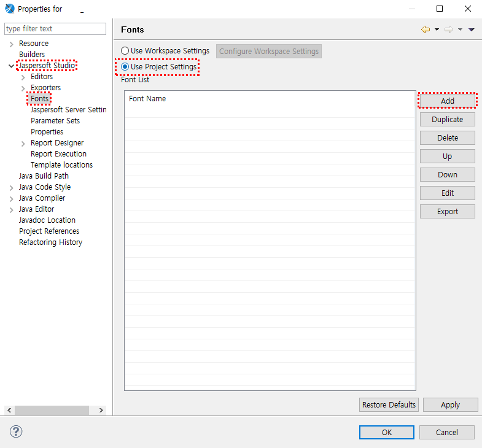Image resolution: width=482 pixels, height=448 pixels.
Task: Expand the Java Compiler node
Action: pos(12,199)
